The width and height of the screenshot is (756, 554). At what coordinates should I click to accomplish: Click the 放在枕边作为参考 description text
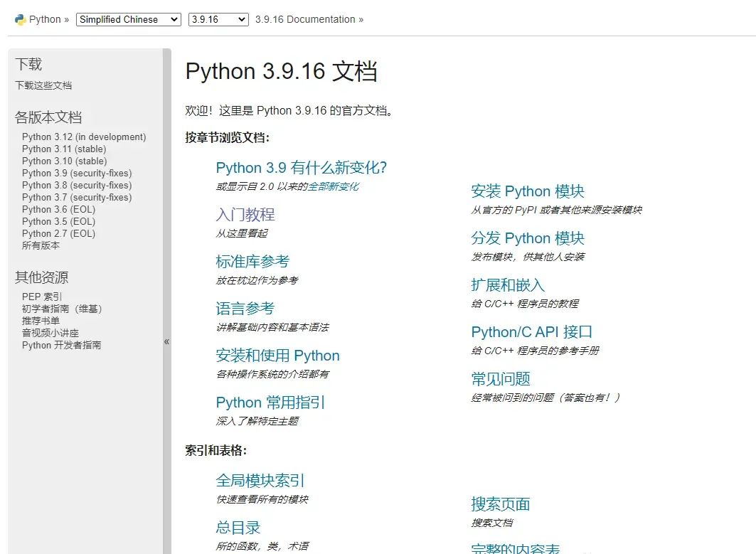click(x=257, y=280)
